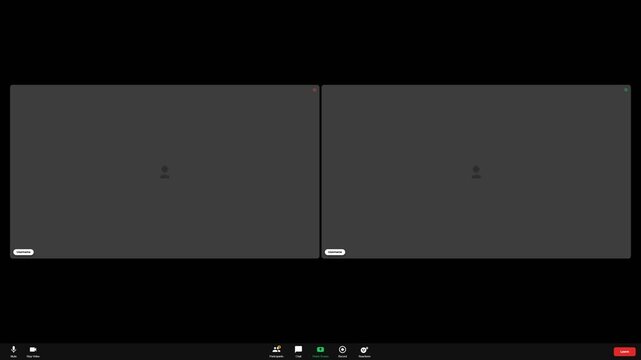This screenshot has width=641, height=360.
Task: Mute the microphone
Action: pos(13,351)
